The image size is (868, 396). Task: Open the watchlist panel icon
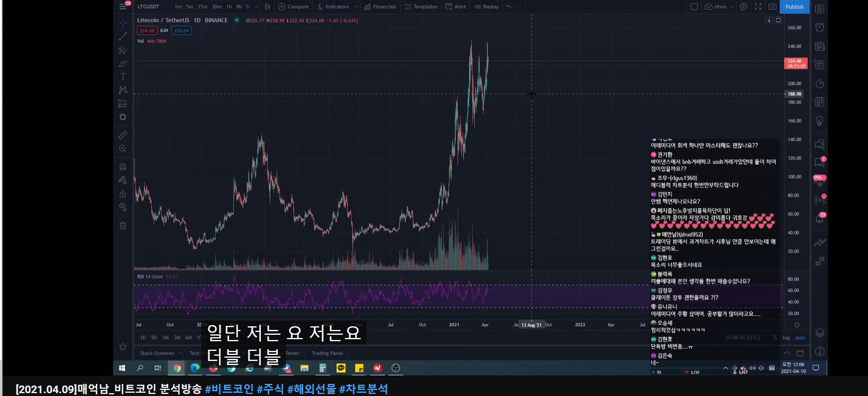pyautogui.click(x=819, y=9)
